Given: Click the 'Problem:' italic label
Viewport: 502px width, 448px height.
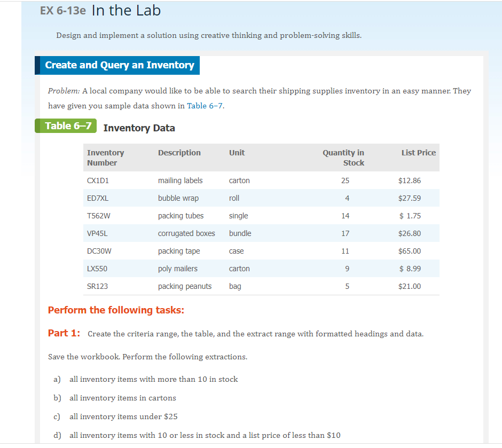Looking at the screenshot, I should click(64, 91).
